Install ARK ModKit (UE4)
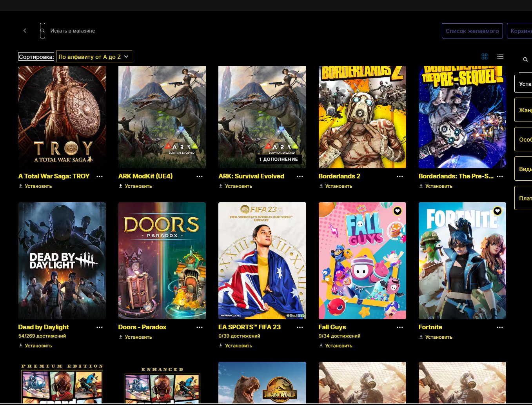The height and width of the screenshot is (405, 532). coord(135,186)
